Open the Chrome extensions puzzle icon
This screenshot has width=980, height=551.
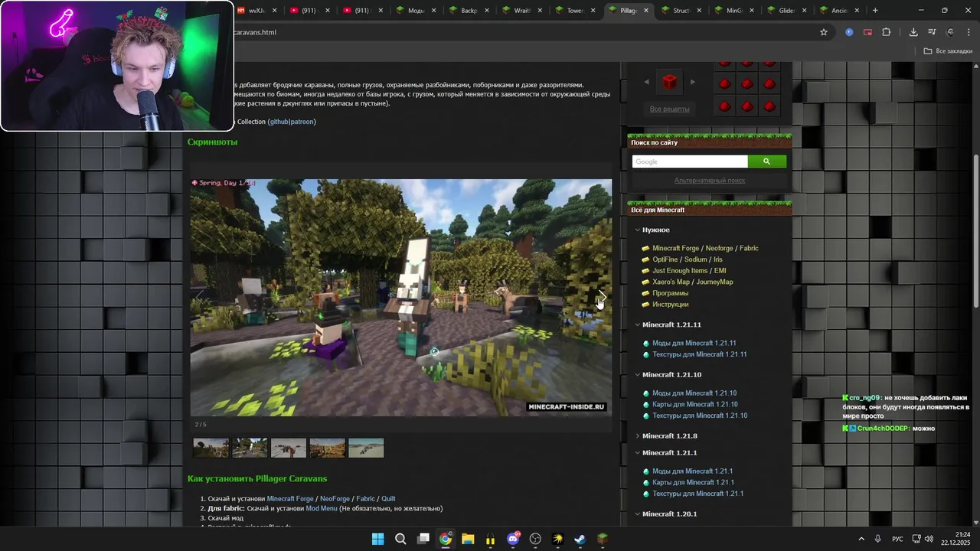pyautogui.click(x=887, y=32)
